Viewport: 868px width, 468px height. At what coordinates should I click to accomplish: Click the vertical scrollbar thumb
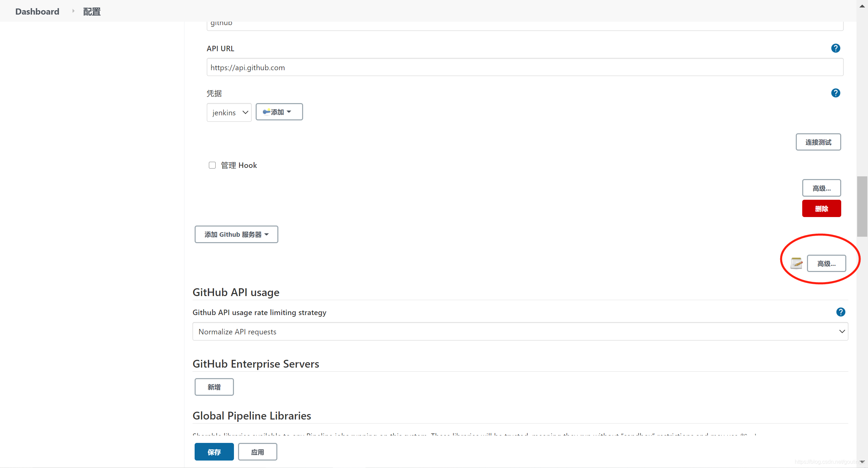click(x=862, y=206)
